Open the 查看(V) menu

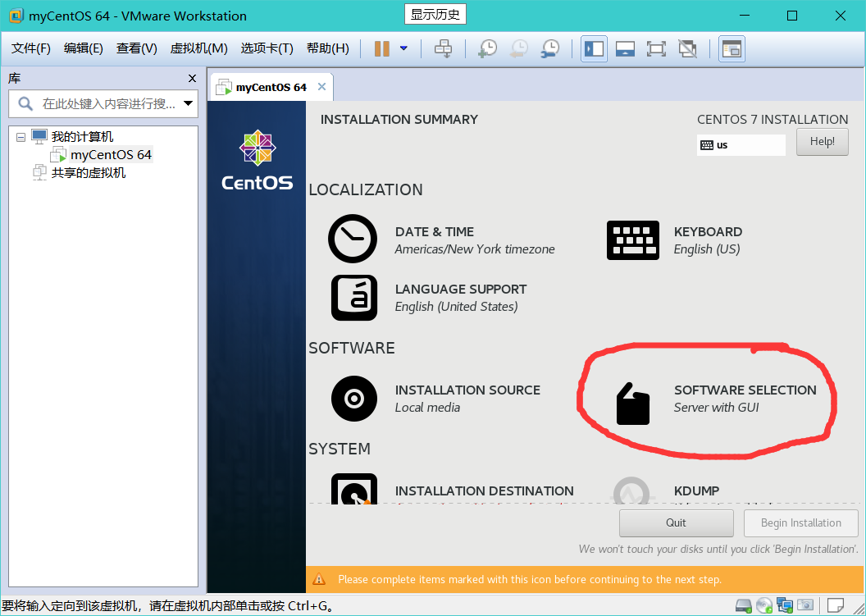coord(136,48)
